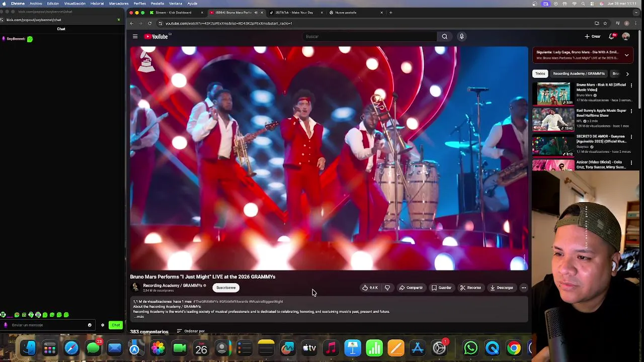Open Photos app in dock

pyautogui.click(x=158, y=348)
